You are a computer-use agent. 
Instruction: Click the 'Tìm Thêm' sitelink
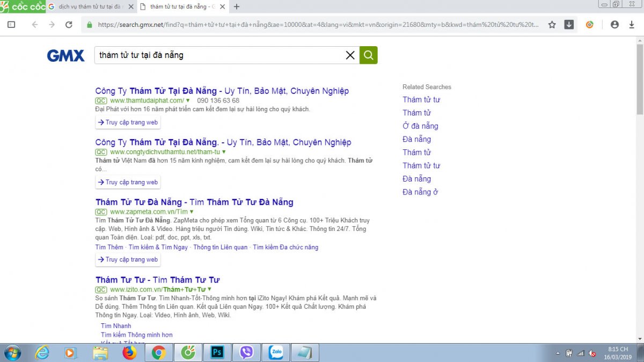tap(109, 247)
